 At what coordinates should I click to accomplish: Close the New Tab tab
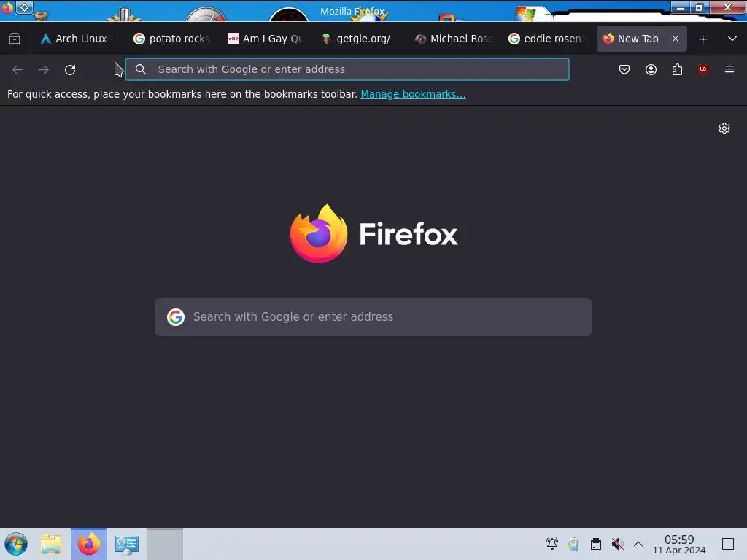point(676,39)
